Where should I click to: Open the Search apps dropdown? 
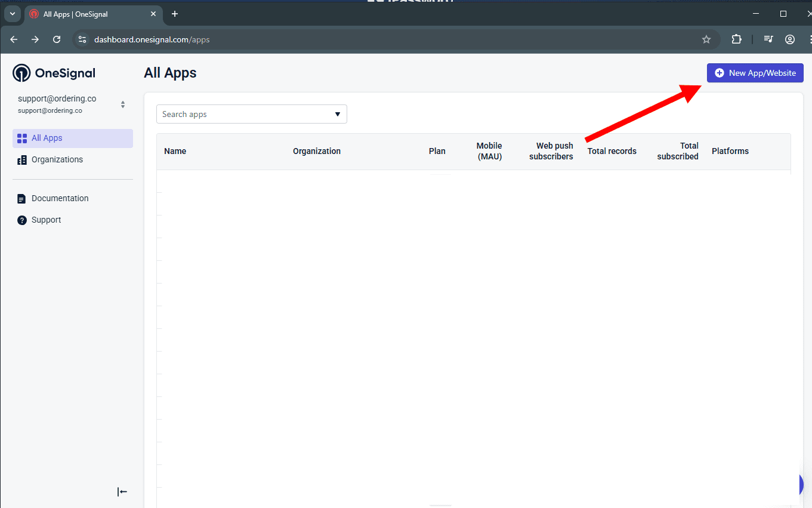click(x=251, y=114)
